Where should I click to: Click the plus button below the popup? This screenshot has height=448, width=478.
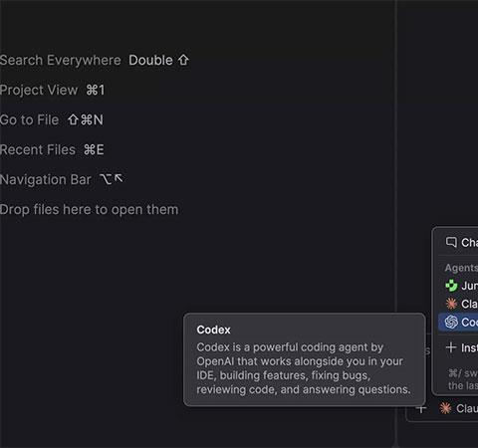click(421, 409)
